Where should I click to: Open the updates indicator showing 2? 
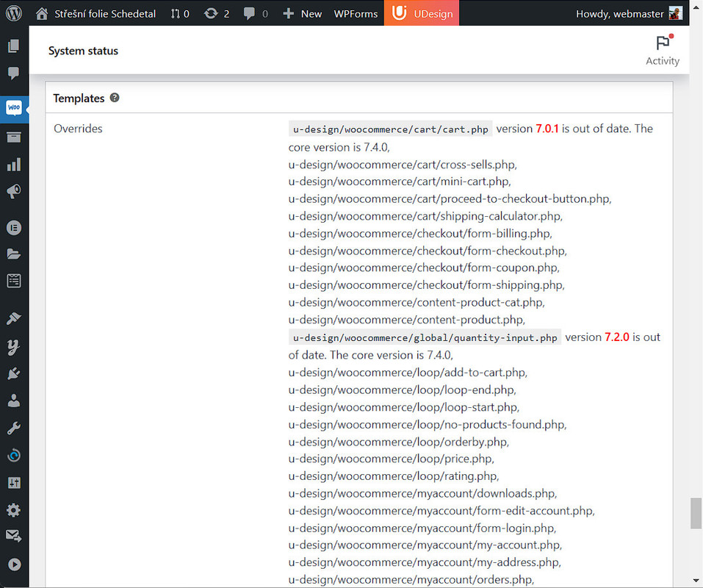[217, 14]
